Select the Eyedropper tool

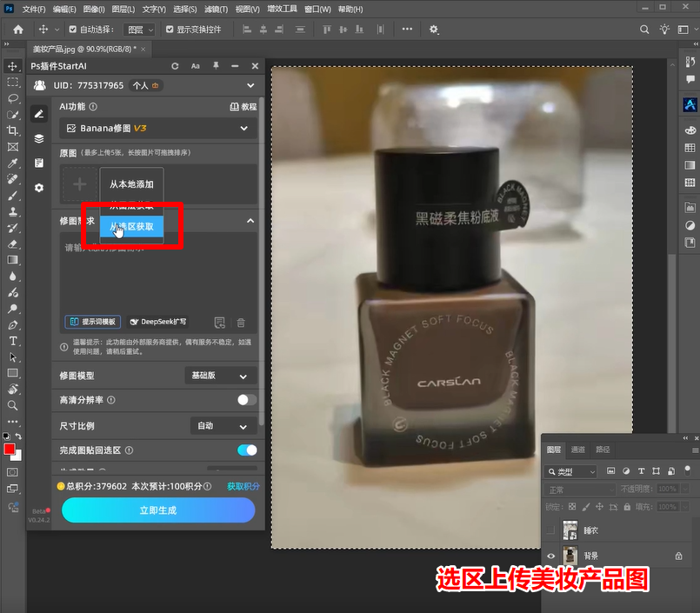coord(12,163)
